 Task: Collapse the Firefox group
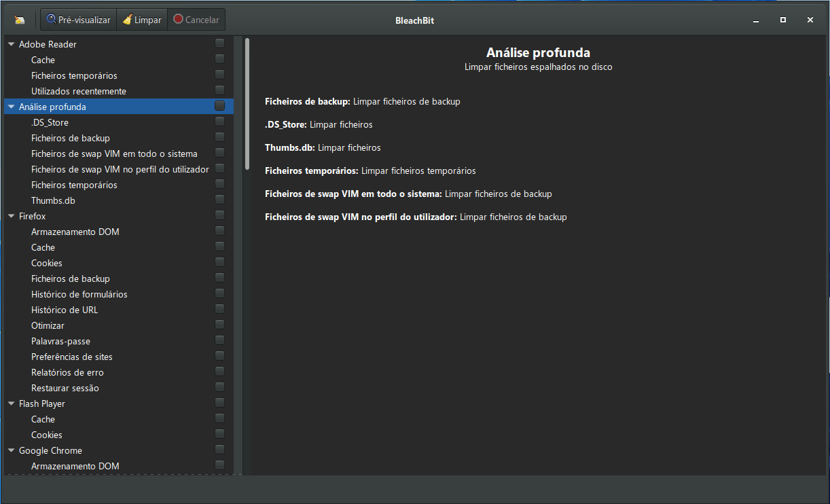tap(12, 216)
